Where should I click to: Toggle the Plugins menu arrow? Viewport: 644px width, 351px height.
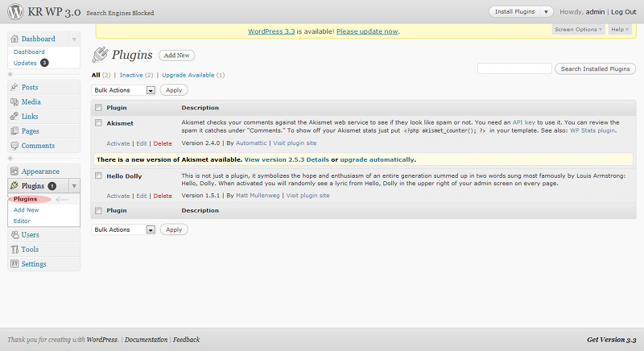(74, 186)
